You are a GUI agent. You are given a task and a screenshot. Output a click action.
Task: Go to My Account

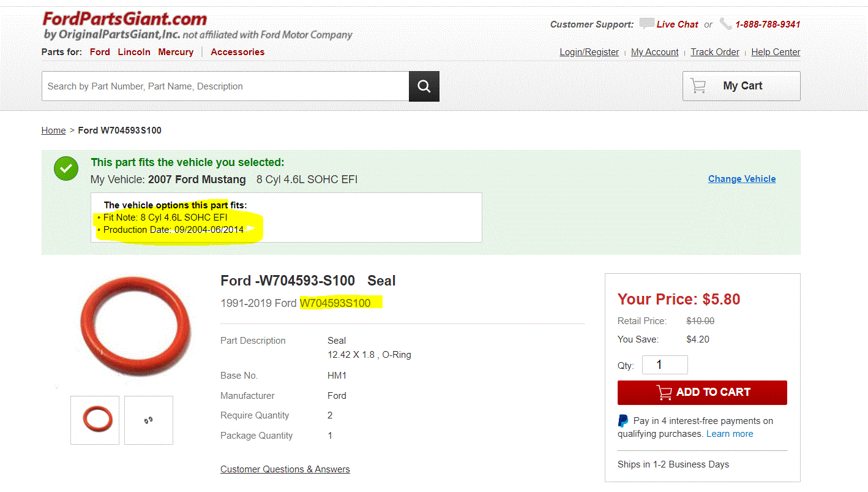654,52
